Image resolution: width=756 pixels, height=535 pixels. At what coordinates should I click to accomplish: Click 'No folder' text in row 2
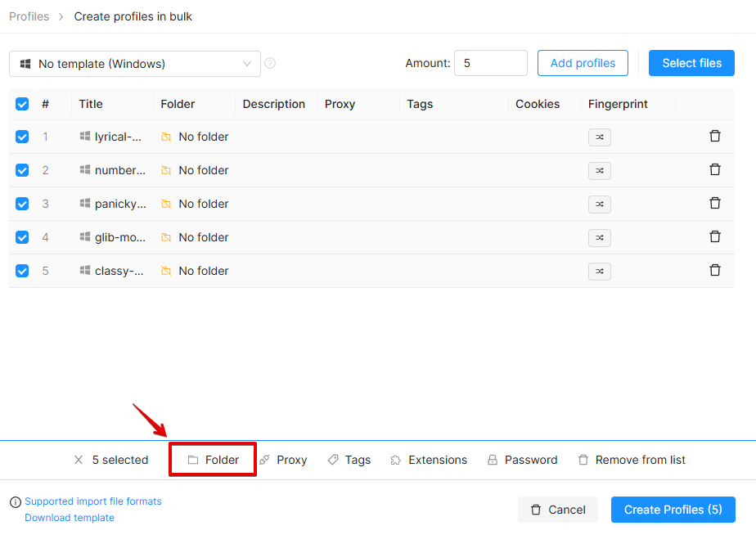tap(204, 170)
